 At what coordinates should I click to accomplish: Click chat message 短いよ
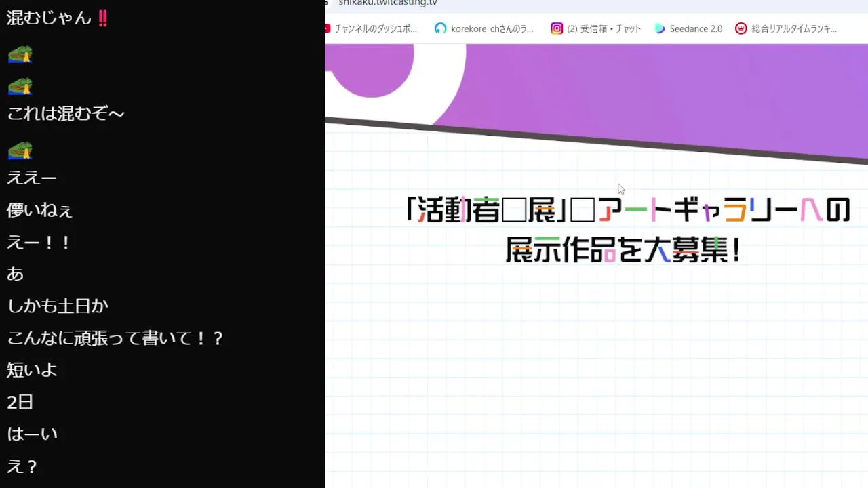(32, 370)
